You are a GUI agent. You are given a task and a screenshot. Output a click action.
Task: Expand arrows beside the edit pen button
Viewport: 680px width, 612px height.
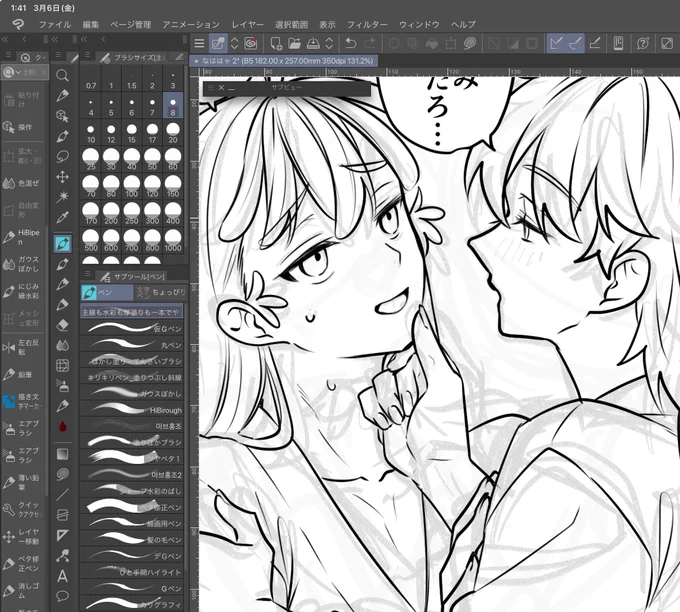234,43
